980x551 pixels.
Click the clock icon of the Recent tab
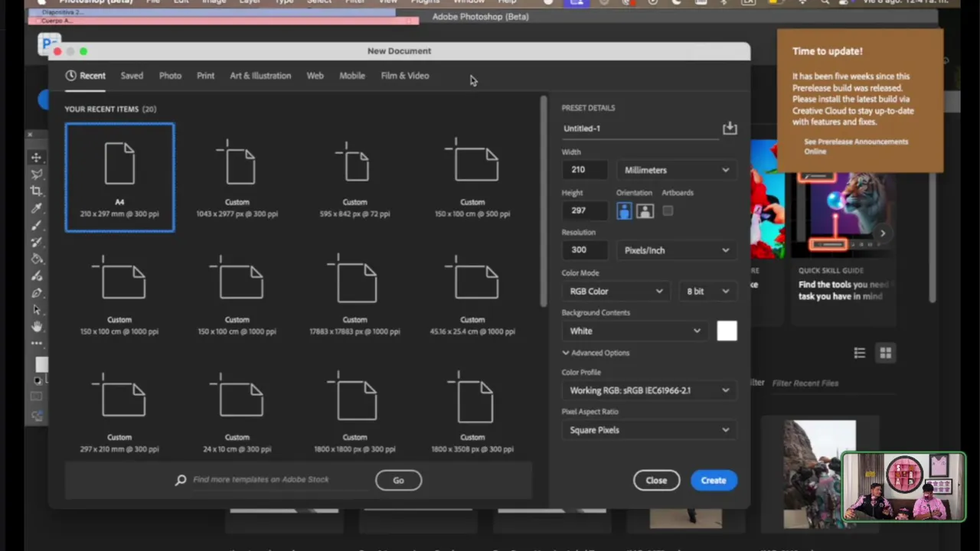coord(70,75)
